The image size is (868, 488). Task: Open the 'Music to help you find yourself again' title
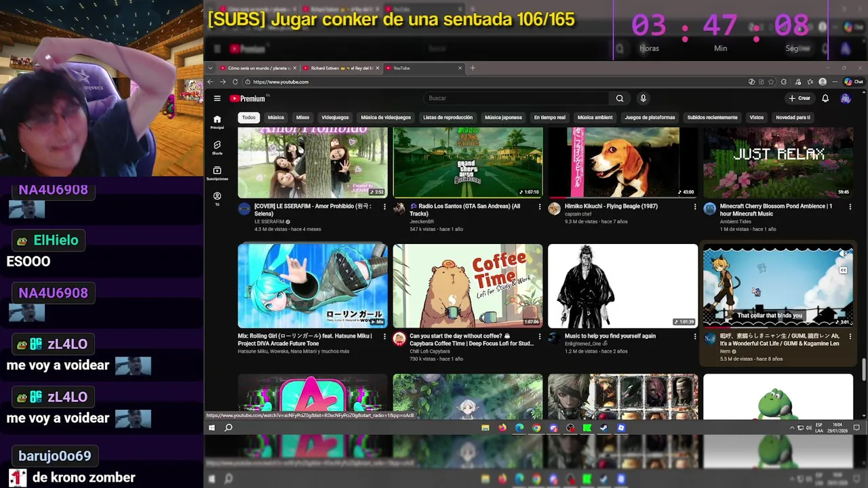(x=610, y=335)
